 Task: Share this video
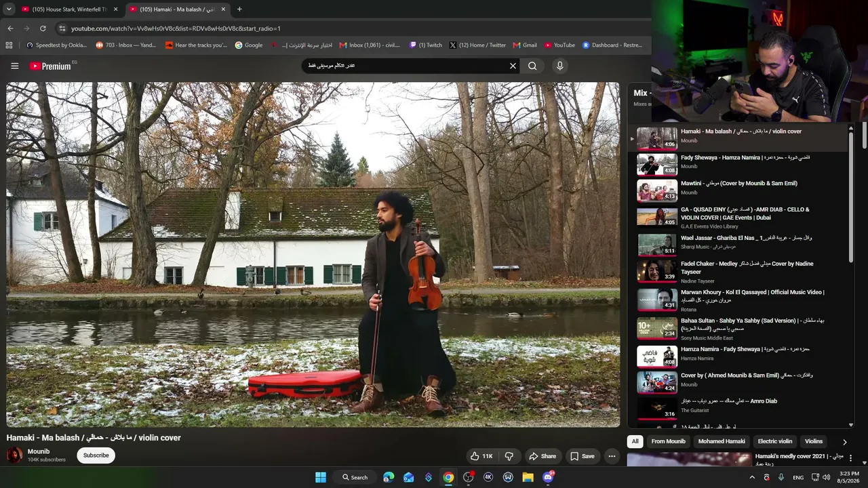pyautogui.click(x=542, y=456)
